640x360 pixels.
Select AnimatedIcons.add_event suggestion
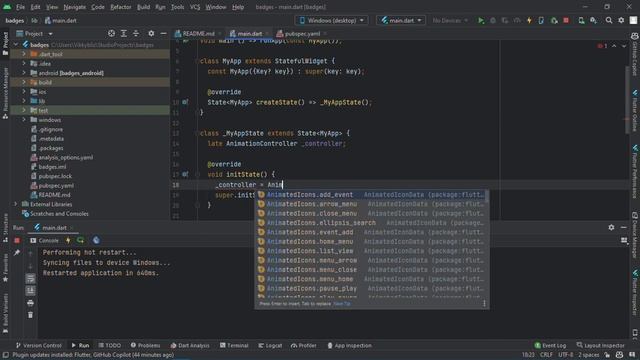pyautogui.click(x=371, y=195)
